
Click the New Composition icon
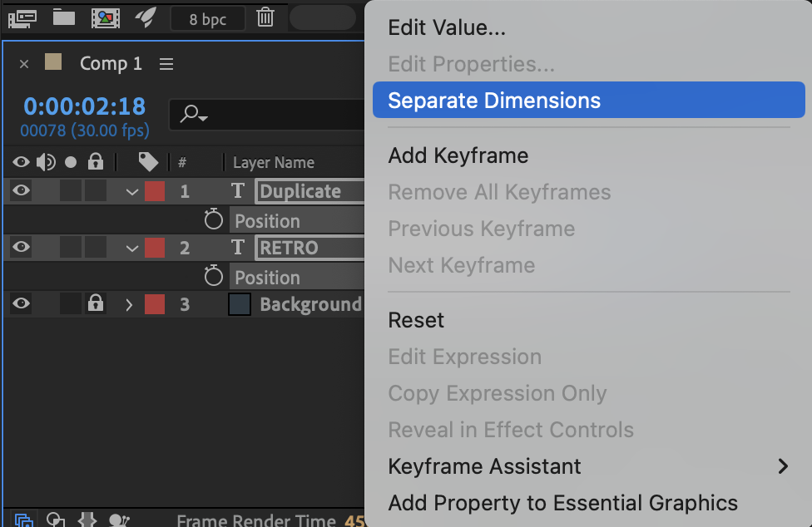105,17
